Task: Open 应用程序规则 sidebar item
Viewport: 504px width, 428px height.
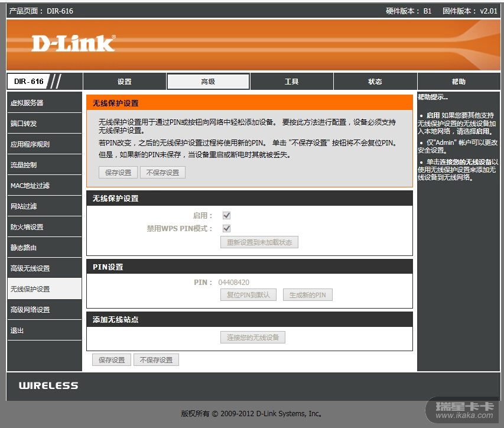Action: [44, 144]
